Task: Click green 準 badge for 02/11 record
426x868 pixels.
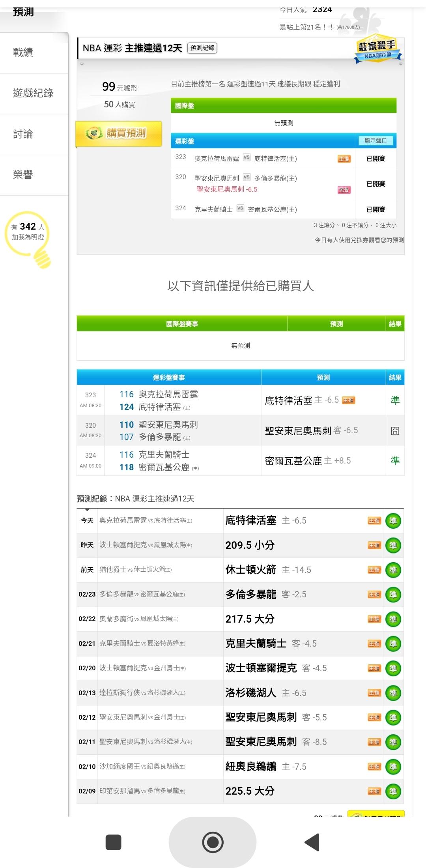Action: tap(393, 742)
